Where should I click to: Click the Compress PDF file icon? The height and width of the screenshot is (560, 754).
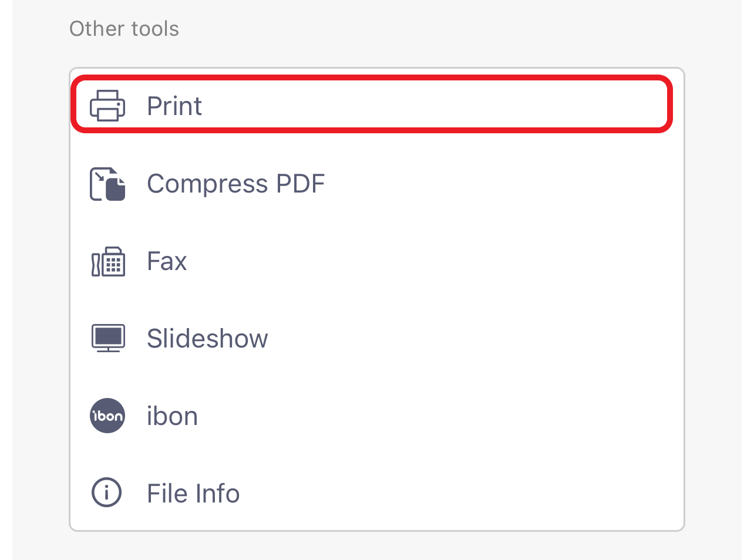point(107,184)
